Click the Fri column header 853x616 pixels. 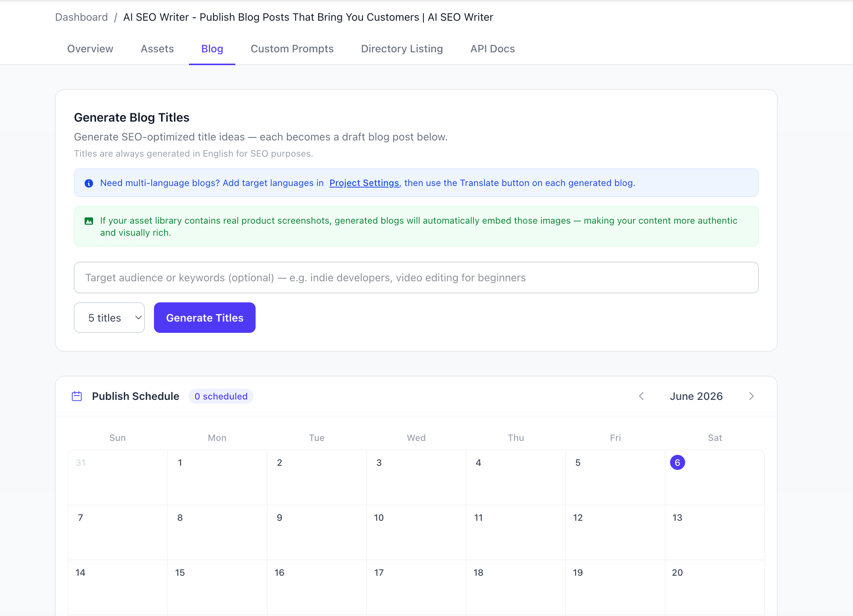tap(615, 438)
